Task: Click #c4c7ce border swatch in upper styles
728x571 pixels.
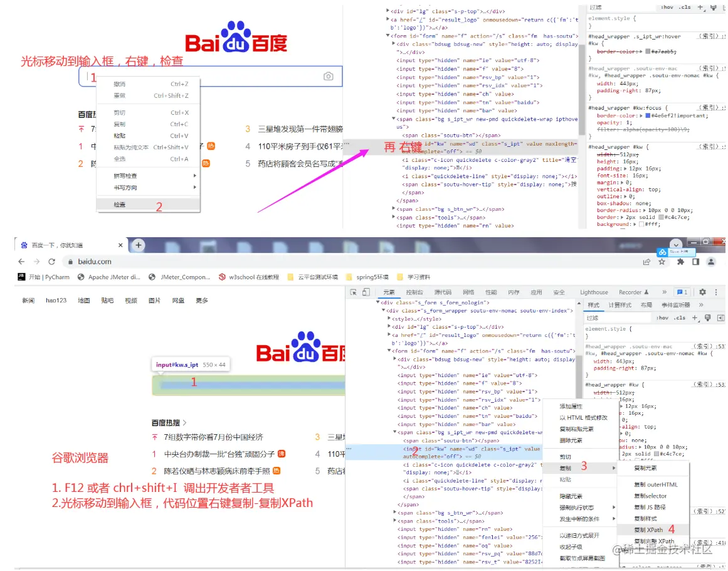Action: tap(661, 218)
